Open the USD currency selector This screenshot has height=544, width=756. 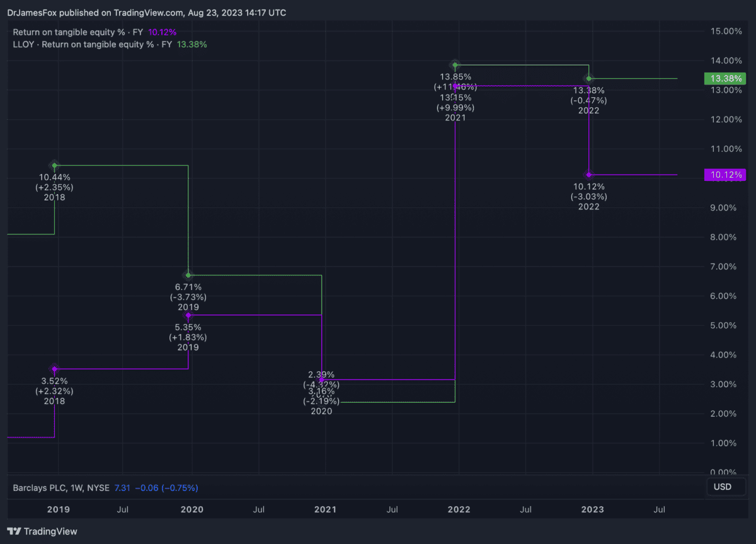[722, 487]
